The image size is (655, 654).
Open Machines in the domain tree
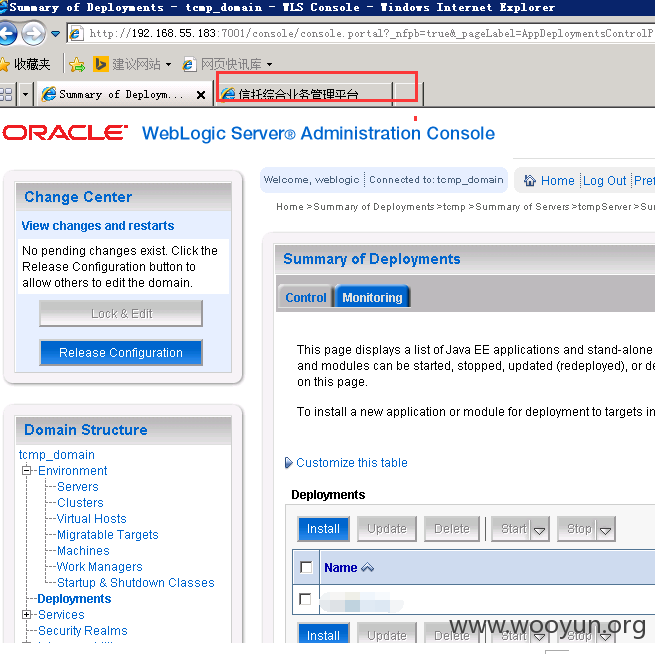coord(83,550)
